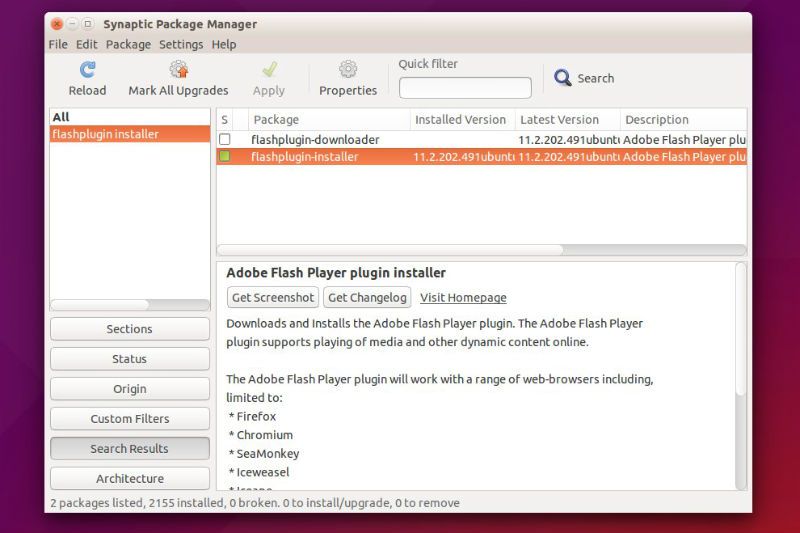Select the flashplugin installer search entry
Image resolution: width=800 pixels, height=533 pixels.
(x=130, y=134)
